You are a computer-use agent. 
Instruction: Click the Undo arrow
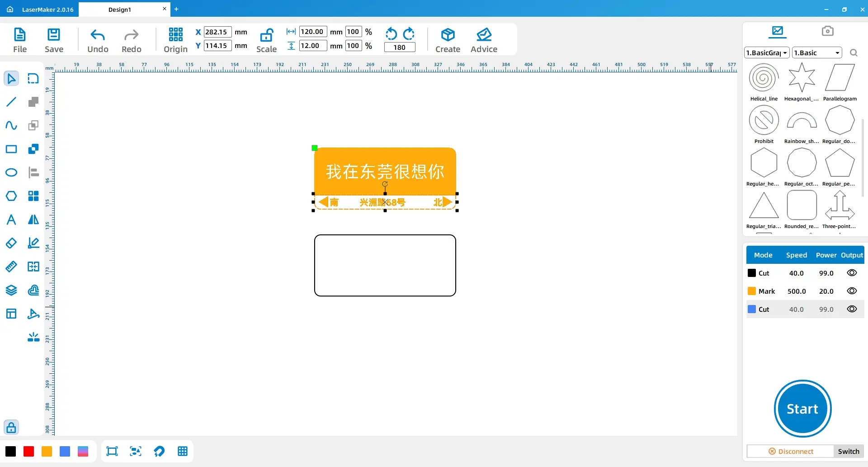tap(98, 35)
